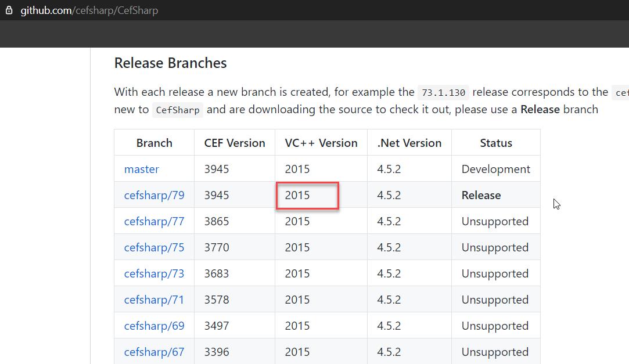Open the cefsharp/75 branch link
The image size is (629, 364).
point(153,247)
